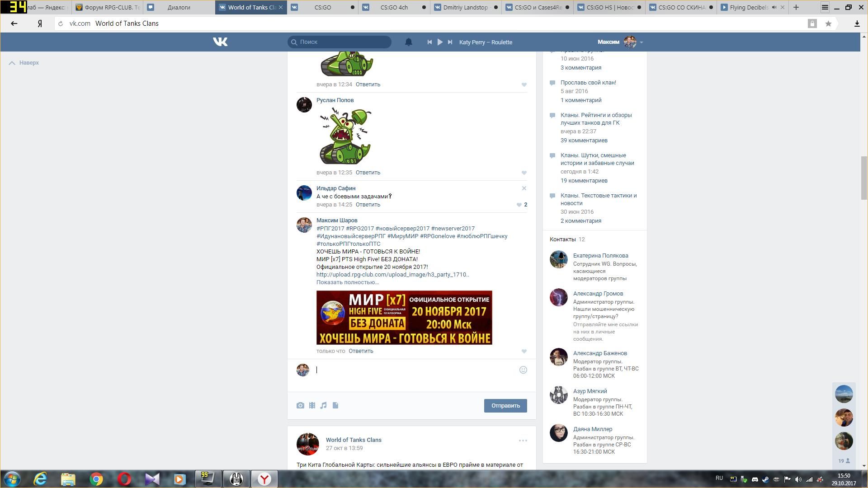Attach a photo with camera icon
868x488 pixels.
point(300,406)
